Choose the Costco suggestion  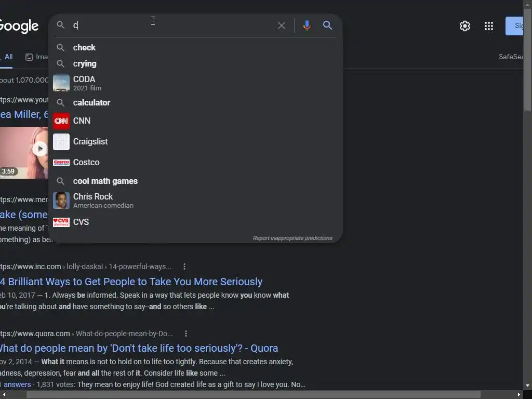click(195, 162)
